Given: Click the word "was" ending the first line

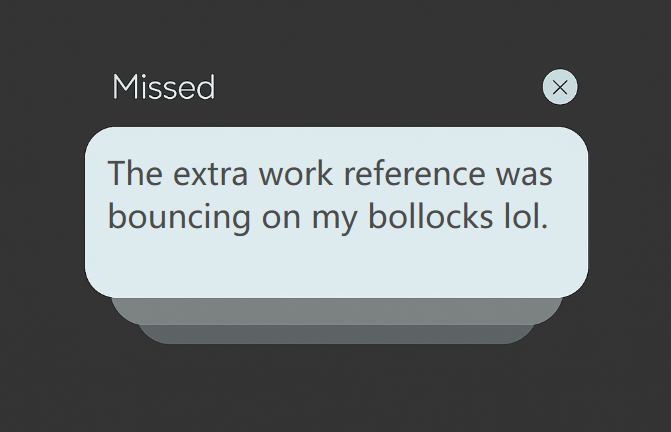Looking at the screenshot, I should coord(524,175).
